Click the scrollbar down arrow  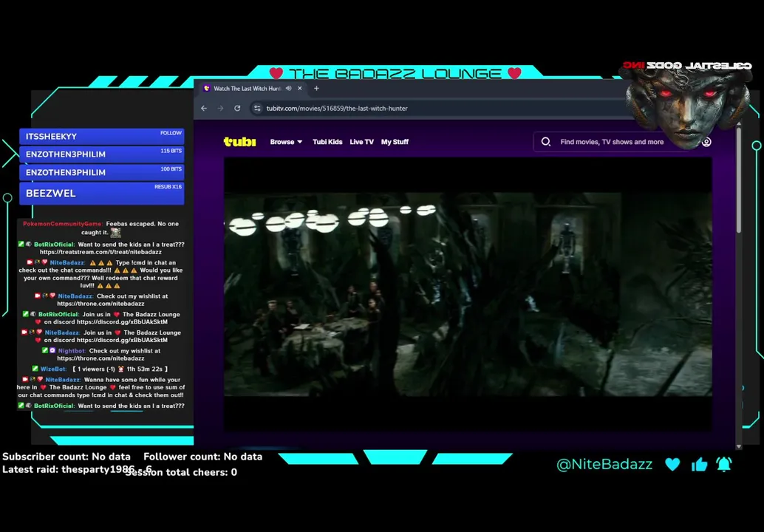[x=739, y=446]
